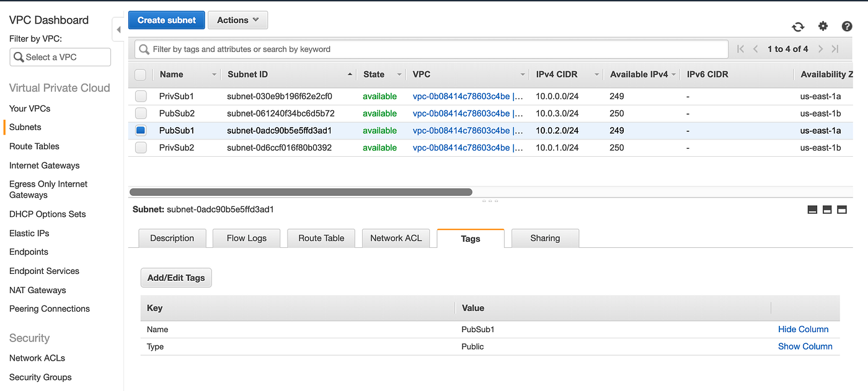
Task: Open the Flow Logs tab
Action: point(246,238)
